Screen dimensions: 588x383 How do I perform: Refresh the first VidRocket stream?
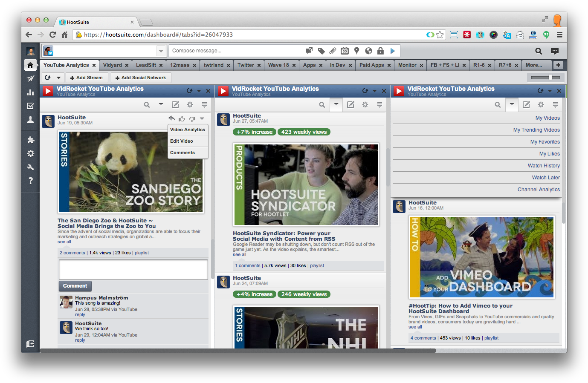189,91
